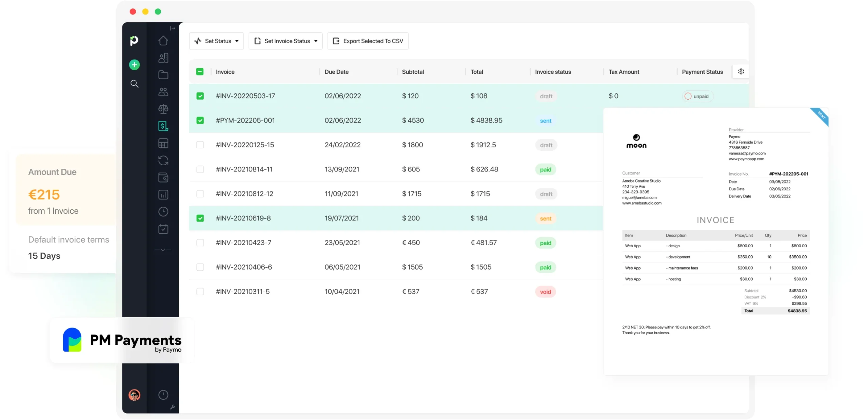Select the Clients sidebar icon
868x420 pixels.
[x=164, y=57]
